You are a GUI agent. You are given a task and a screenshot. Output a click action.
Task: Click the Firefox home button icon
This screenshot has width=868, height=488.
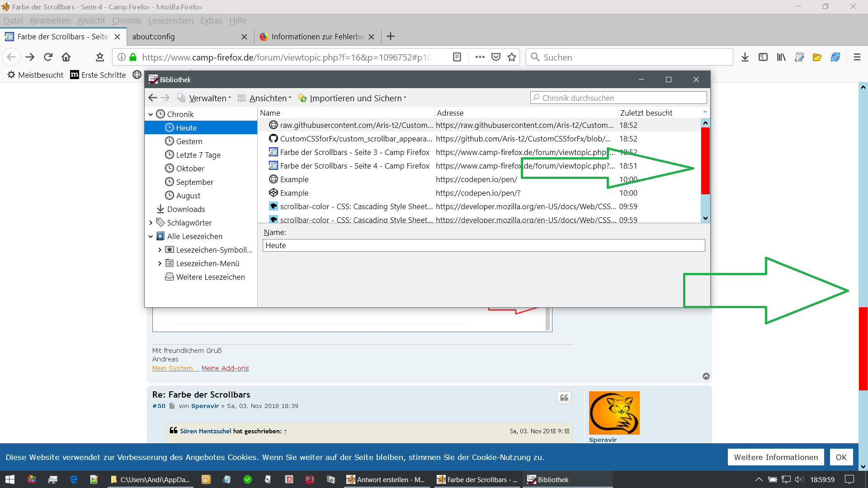(66, 57)
